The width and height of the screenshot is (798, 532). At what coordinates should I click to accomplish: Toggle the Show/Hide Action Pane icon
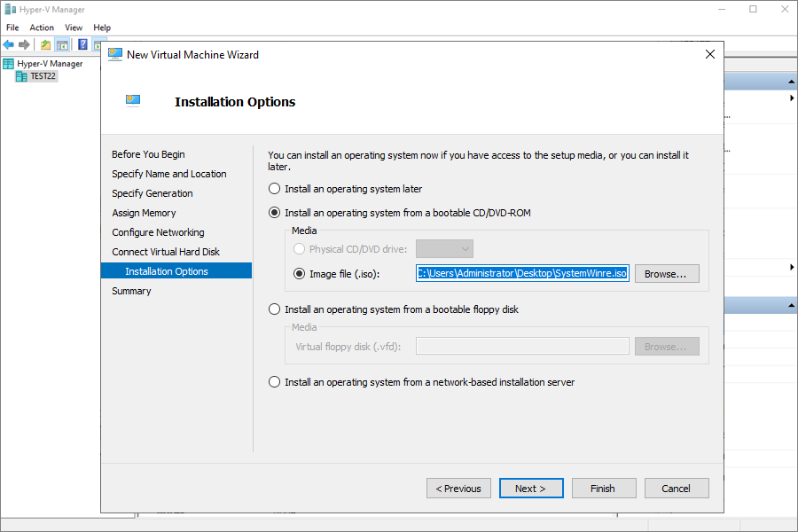click(98, 45)
